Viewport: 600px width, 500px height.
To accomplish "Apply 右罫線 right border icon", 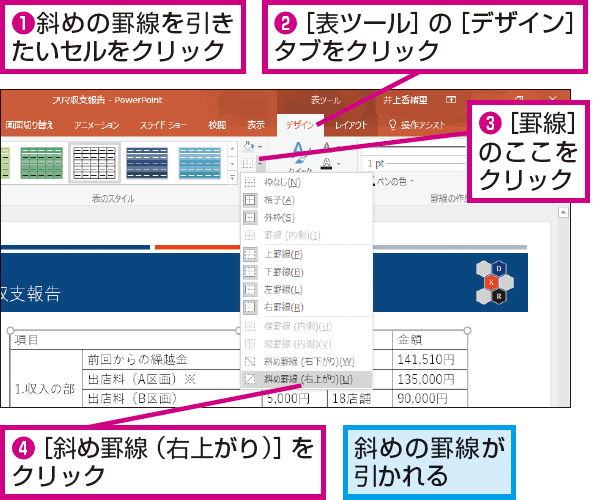I will pyautogui.click(x=250, y=307).
